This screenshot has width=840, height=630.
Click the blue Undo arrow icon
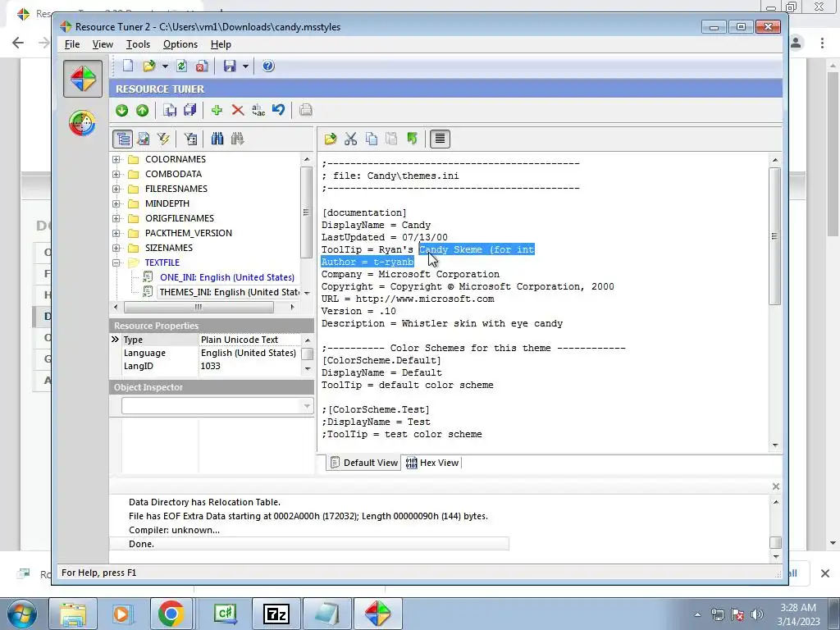pos(279,110)
